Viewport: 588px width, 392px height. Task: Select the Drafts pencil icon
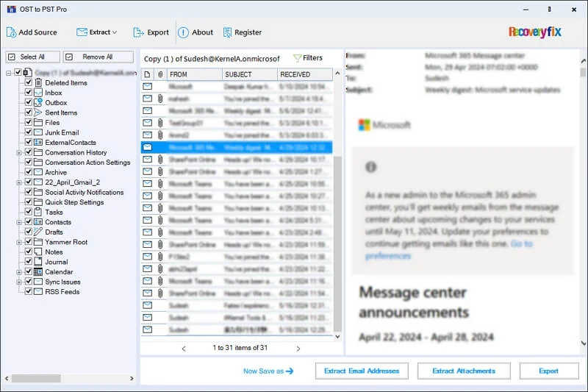coord(38,232)
